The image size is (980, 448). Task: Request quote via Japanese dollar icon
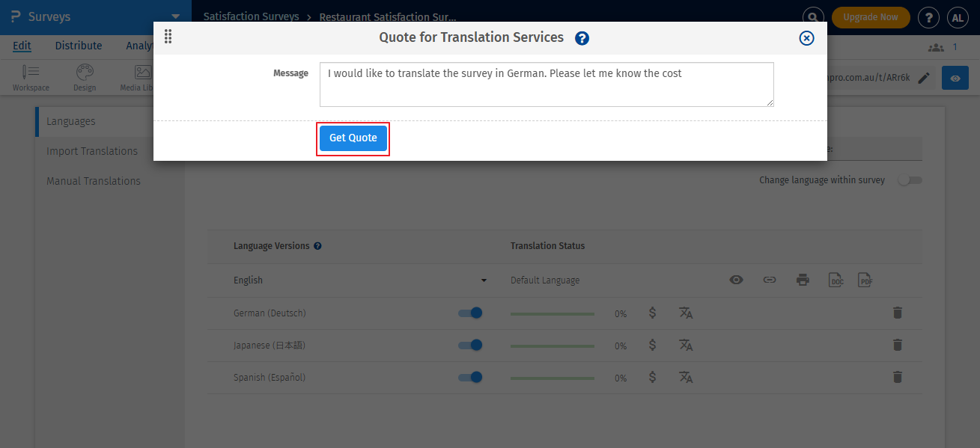tap(653, 345)
